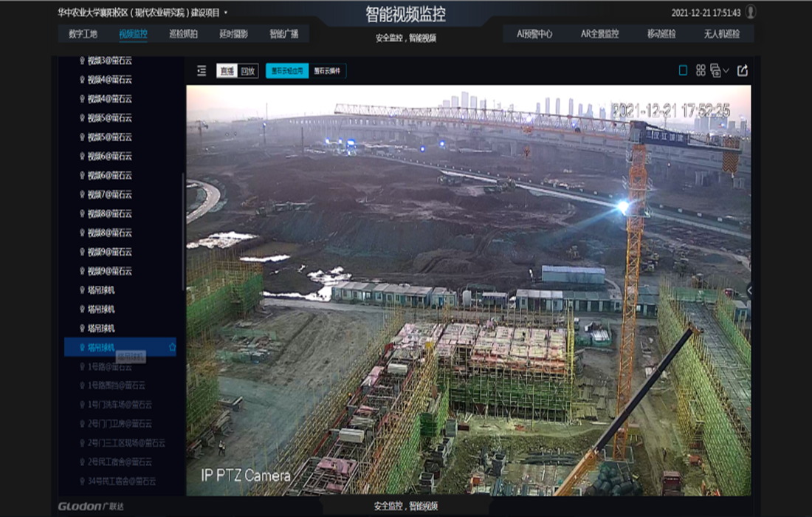Toggle the favorite star on 塔吊球机
The width and height of the screenshot is (812, 517).
coord(172,346)
